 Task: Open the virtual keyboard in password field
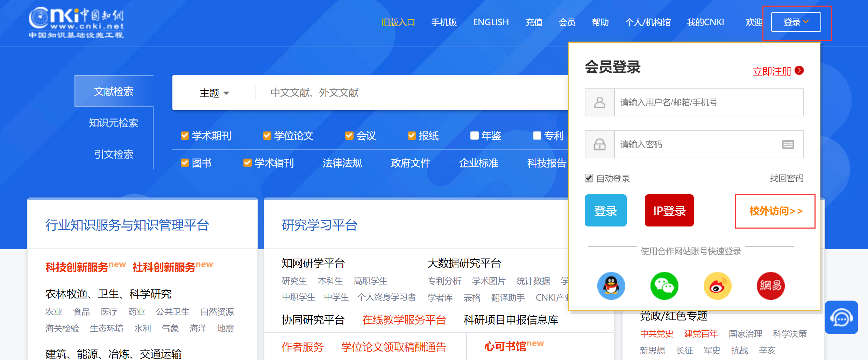[x=788, y=144]
